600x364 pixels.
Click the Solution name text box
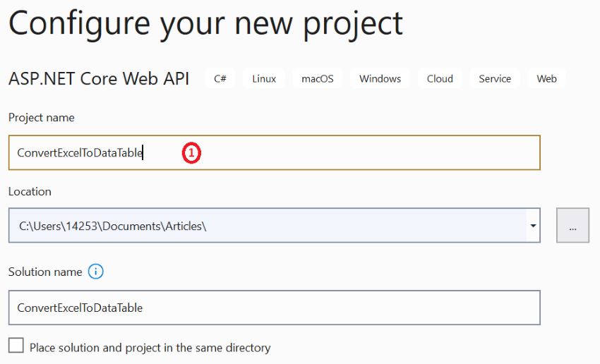click(x=275, y=308)
